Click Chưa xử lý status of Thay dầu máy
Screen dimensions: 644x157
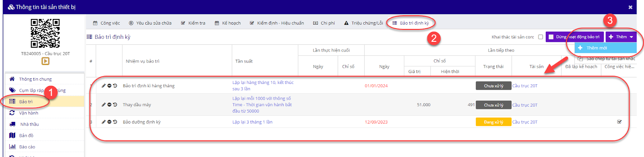493,105
